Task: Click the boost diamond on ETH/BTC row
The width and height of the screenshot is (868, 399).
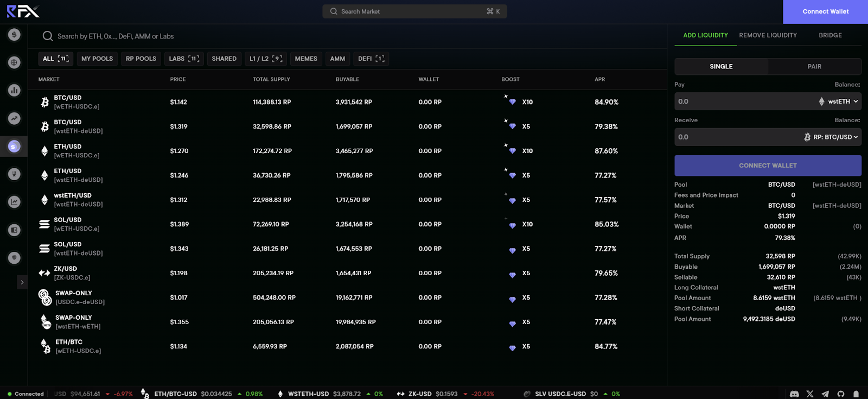Action: pyautogui.click(x=512, y=348)
